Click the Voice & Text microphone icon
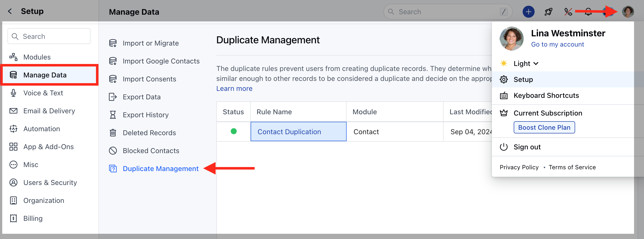Image resolution: width=644 pixels, height=239 pixels. point(13,93)
